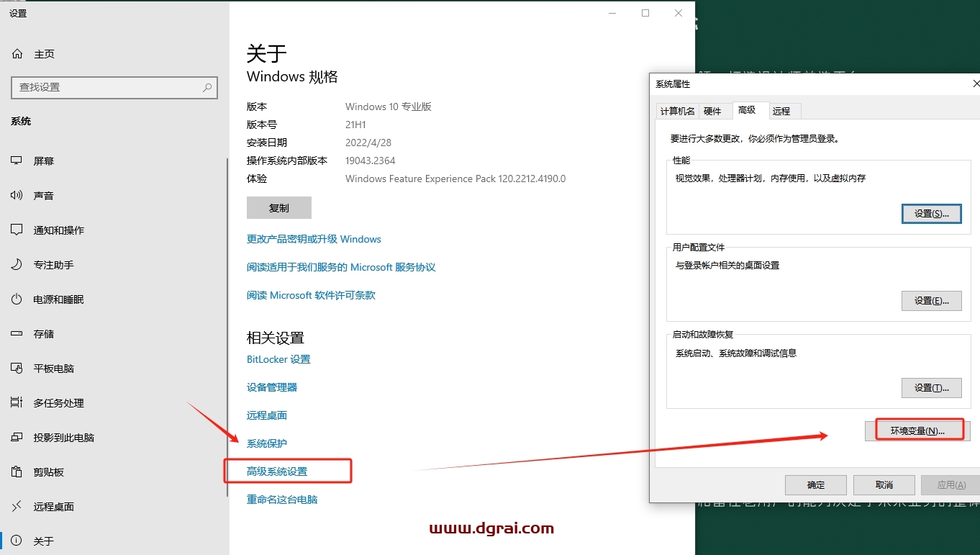
Task: Open 系统保护 link
Action: pos(267,443)
